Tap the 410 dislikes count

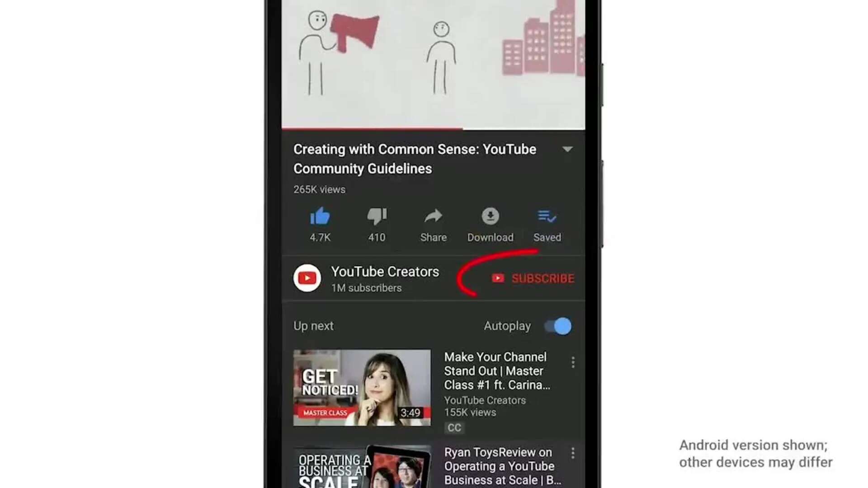(377, 238)
